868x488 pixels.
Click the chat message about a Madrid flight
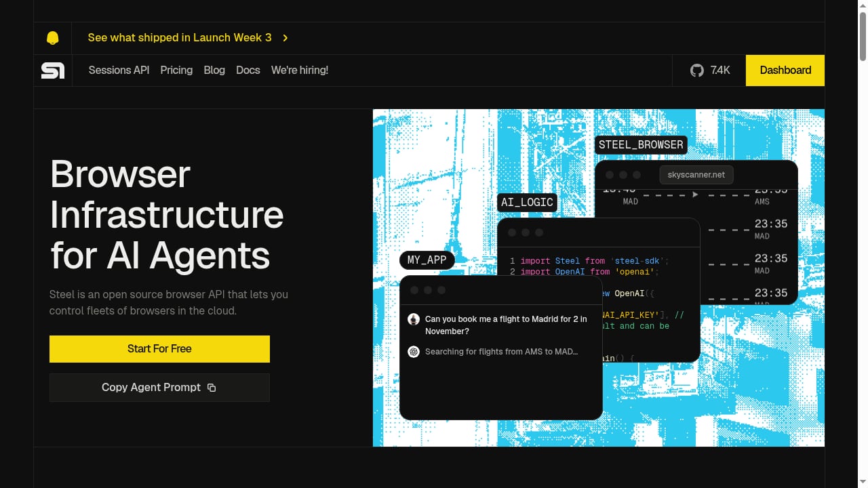(x=506, y=325)
